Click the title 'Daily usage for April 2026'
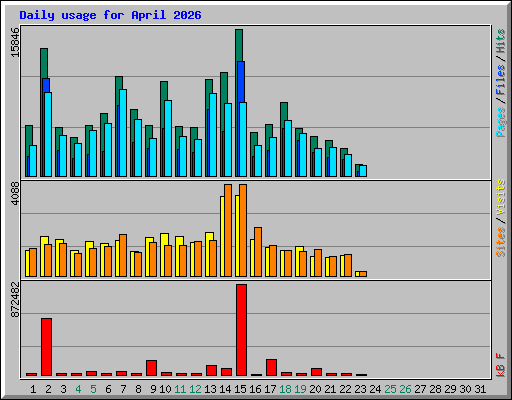 click(x=110, y=15)
